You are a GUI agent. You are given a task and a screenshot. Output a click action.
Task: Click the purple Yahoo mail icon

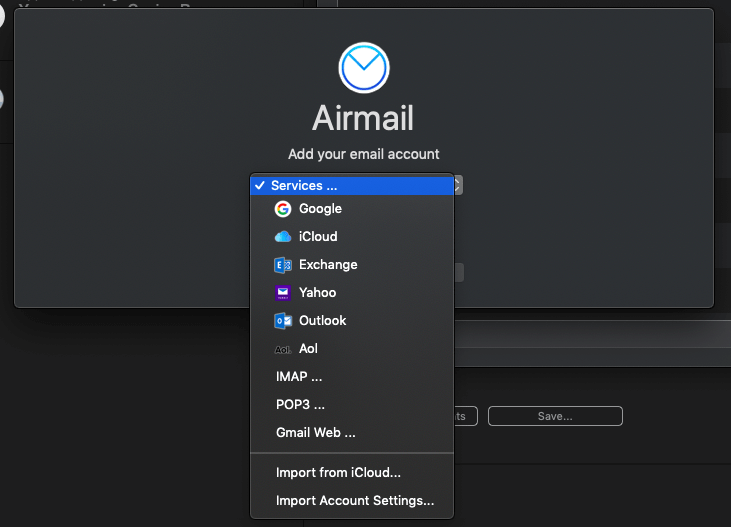[x=283, y=293]
